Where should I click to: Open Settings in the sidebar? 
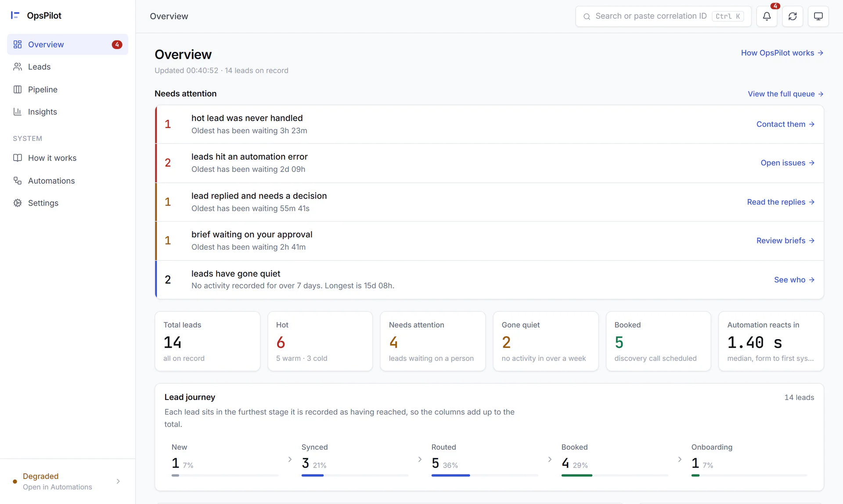pos(68,203)
